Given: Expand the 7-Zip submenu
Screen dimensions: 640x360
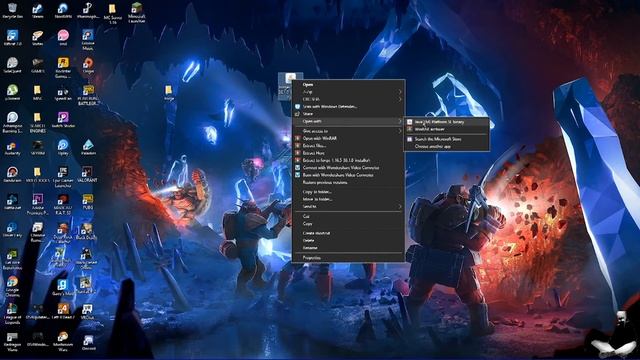Looking at the screenshot, I should coord(349,92).
